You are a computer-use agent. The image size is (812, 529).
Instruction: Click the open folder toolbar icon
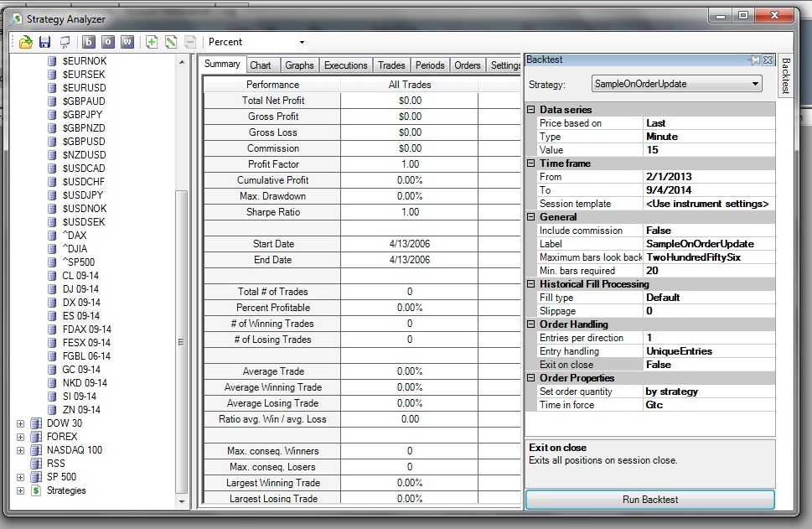[26, 42]
